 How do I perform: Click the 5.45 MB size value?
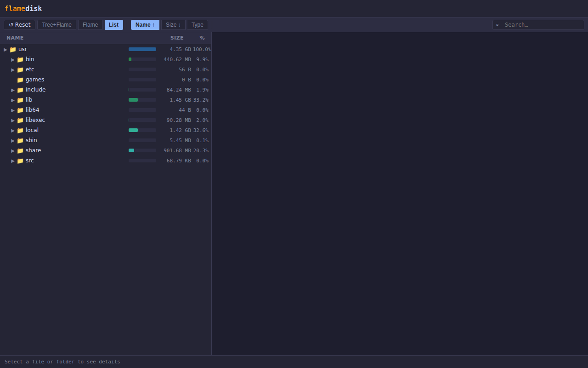click(180, 140)
